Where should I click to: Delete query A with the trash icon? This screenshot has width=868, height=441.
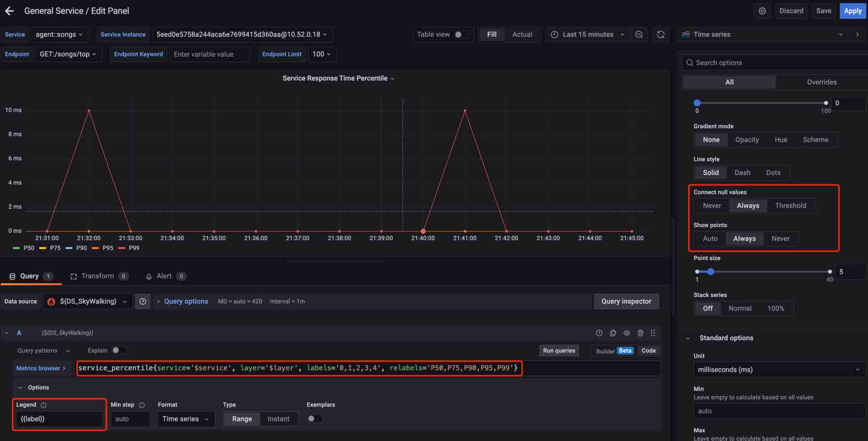[640, 333]
